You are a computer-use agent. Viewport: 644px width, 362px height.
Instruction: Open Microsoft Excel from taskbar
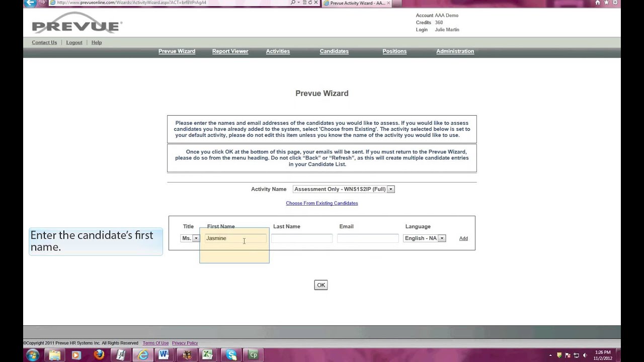(x=207, y=355)
